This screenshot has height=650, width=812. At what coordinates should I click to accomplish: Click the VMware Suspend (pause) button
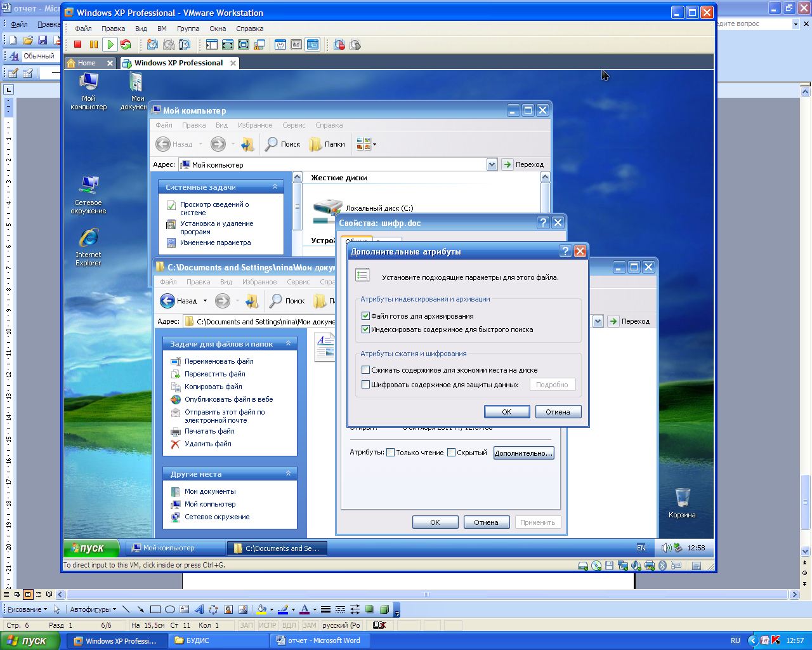(94, 44)
